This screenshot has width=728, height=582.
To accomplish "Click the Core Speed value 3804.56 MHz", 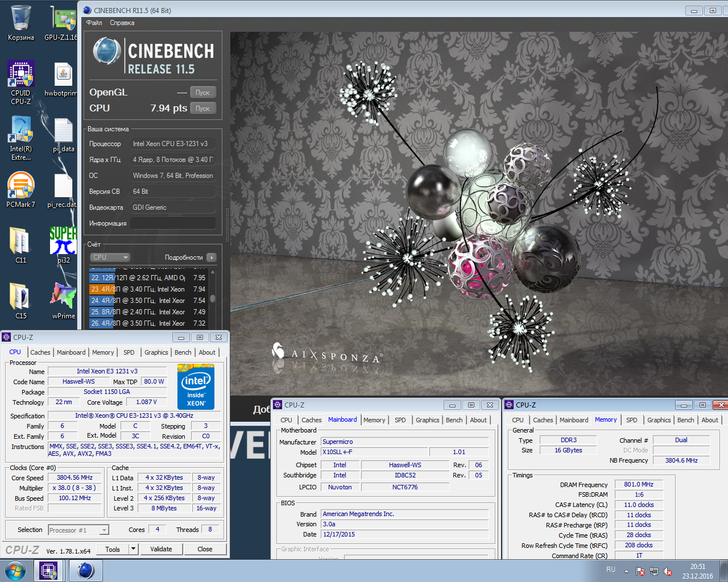I will point(75,477).
